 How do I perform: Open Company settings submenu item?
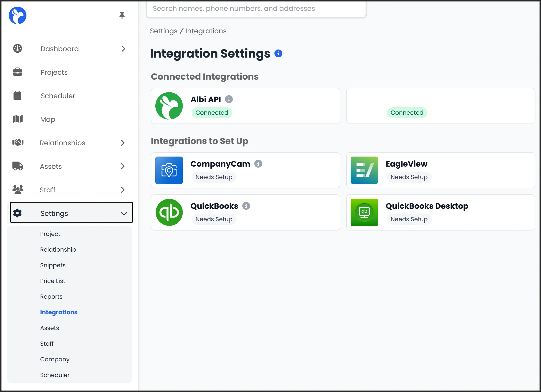click(55, 359)
